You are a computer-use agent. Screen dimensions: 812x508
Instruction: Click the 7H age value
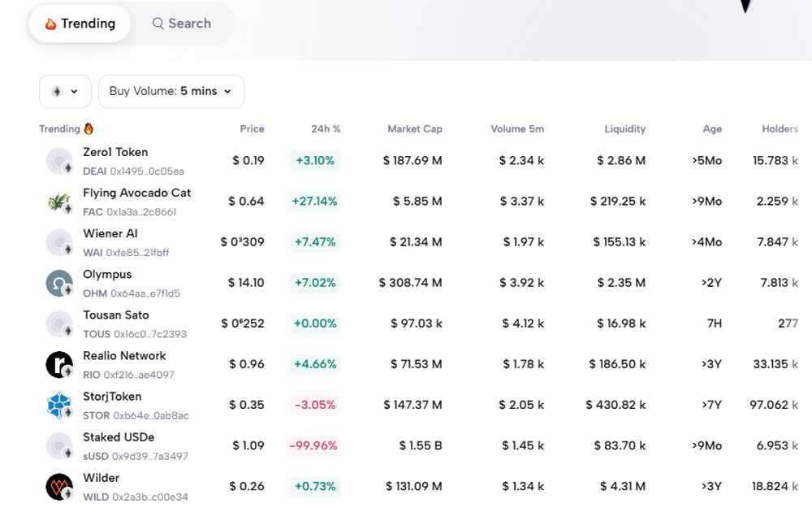pyautogui.click(x=714, y=323)
